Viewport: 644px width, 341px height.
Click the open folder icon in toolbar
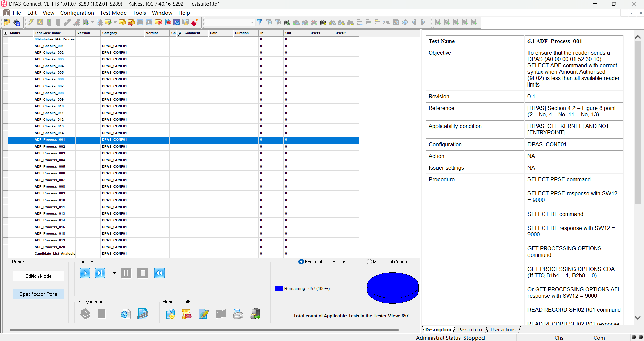7,22
